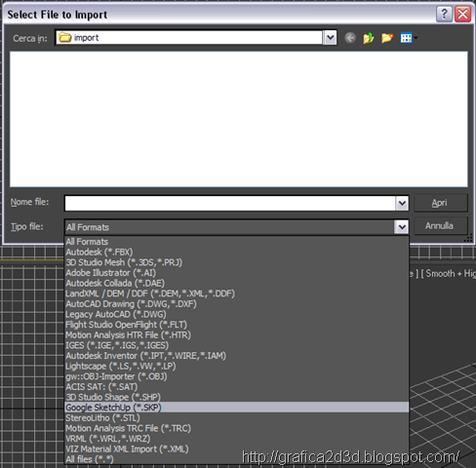Choose Autodesk Collada (*.DAE) format
Screen dimensions: 476x468
coord(236,283)
